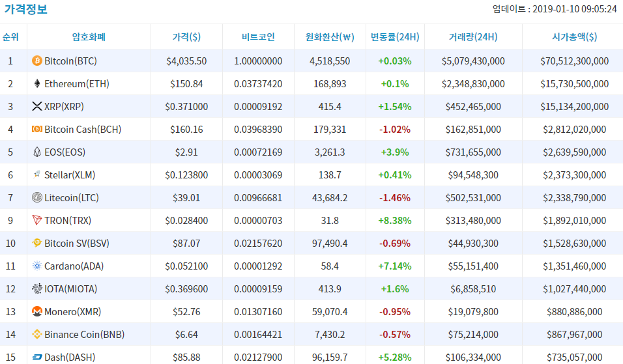The width and height of the screenshot is (623, 364).
Task: Click the EOS logo icon
Action: [37, 152]
